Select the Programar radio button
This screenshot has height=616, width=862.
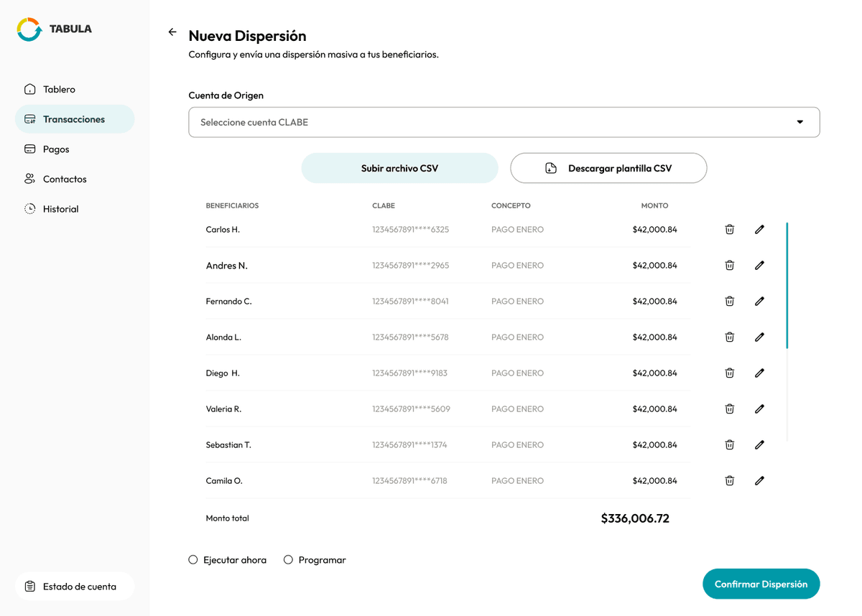[x=288, y=559]
